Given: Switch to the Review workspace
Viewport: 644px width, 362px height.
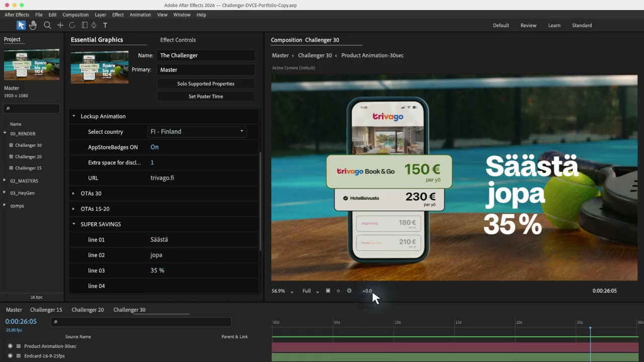Looking at the screenshot, I should [528, 25].
